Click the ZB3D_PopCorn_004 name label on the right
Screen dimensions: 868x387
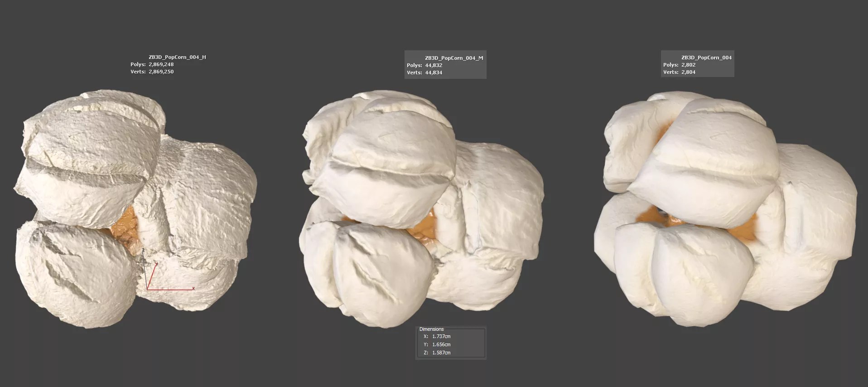(x=706, y=58)
